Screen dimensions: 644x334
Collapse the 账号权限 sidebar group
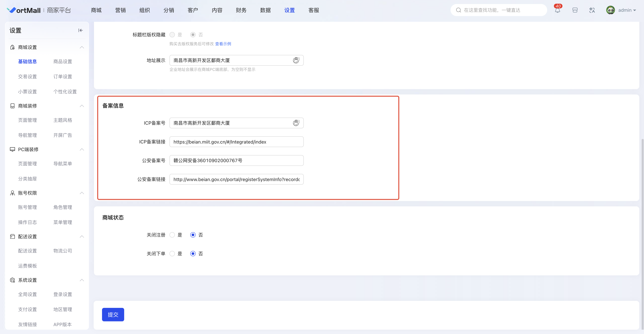tap(82, 193)
